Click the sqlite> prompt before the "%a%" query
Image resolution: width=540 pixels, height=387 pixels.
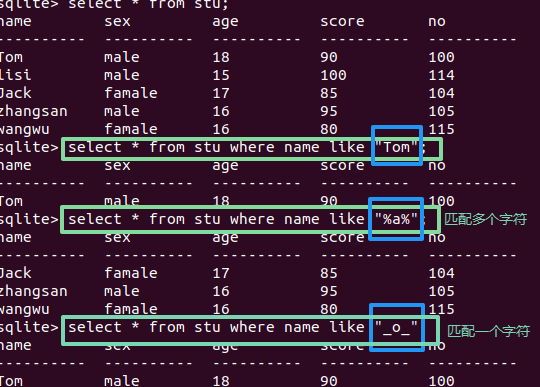[29, 220]
